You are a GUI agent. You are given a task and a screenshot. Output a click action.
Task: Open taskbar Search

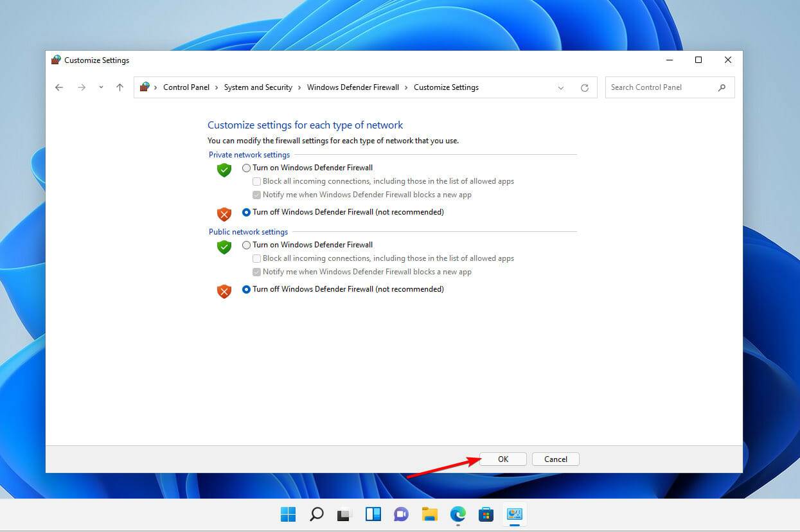(x=317, y=514)
